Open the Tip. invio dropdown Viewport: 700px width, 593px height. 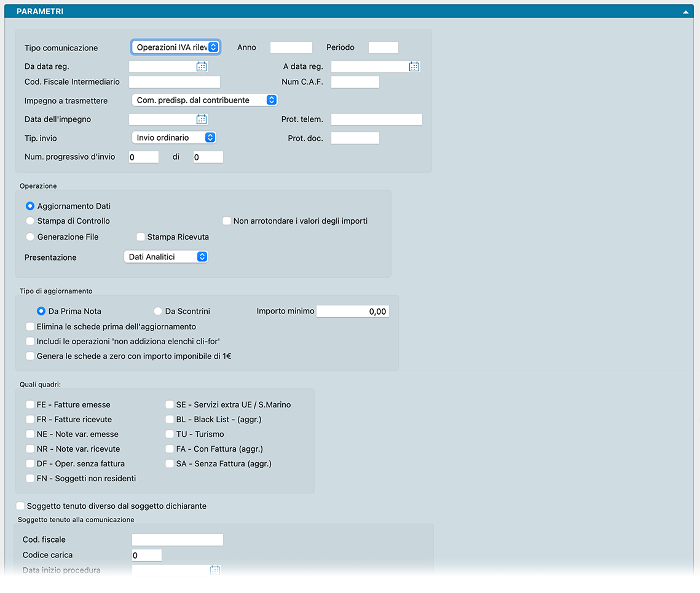[175, 138]
